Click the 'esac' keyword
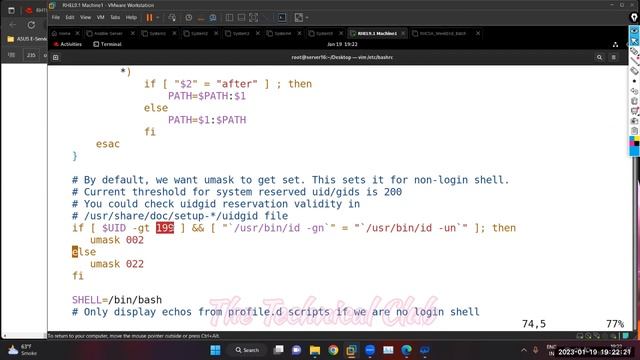640x360 pixels. point(108,144)
